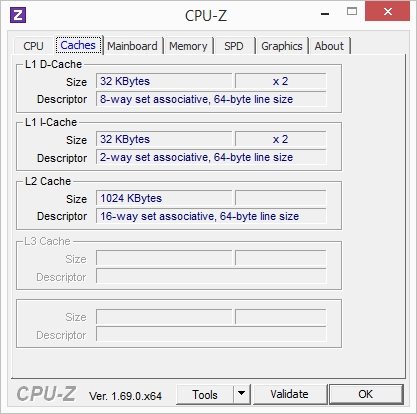Image resolution: width=417 pixels, height=414 pixels.
Task: Select the Caches tab
Action: [x=78, y=45]
